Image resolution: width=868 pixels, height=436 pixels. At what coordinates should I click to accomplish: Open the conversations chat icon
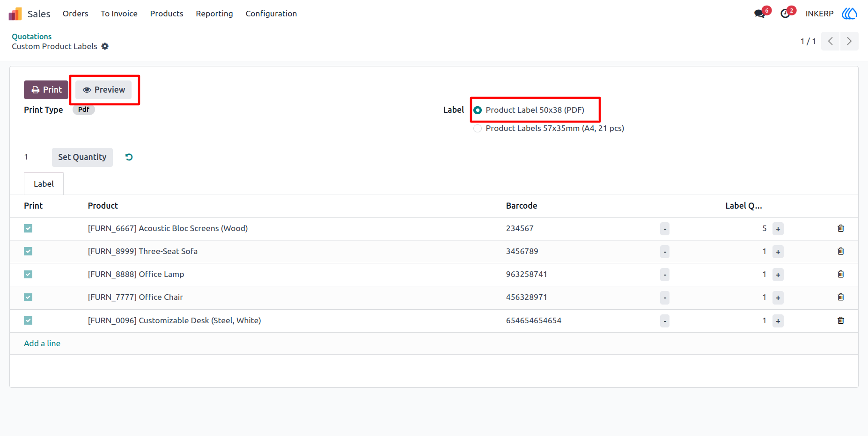tap(759, 14)
